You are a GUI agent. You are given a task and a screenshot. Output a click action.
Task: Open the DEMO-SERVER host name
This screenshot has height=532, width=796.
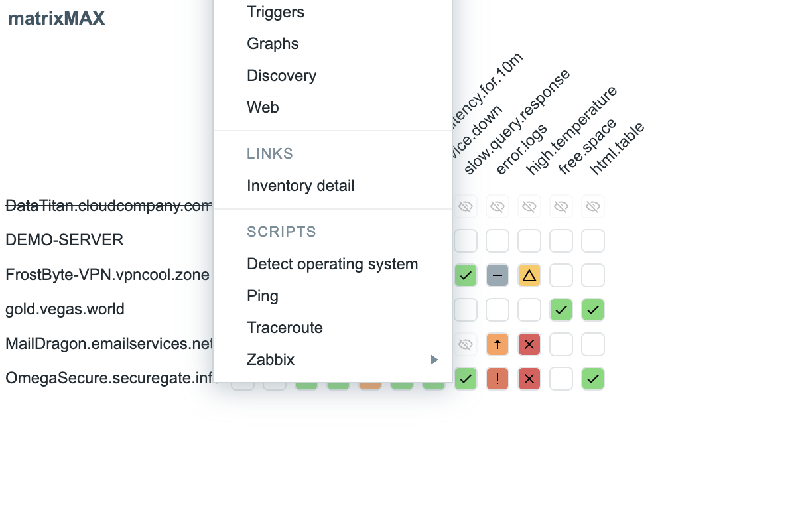(64, 240)
